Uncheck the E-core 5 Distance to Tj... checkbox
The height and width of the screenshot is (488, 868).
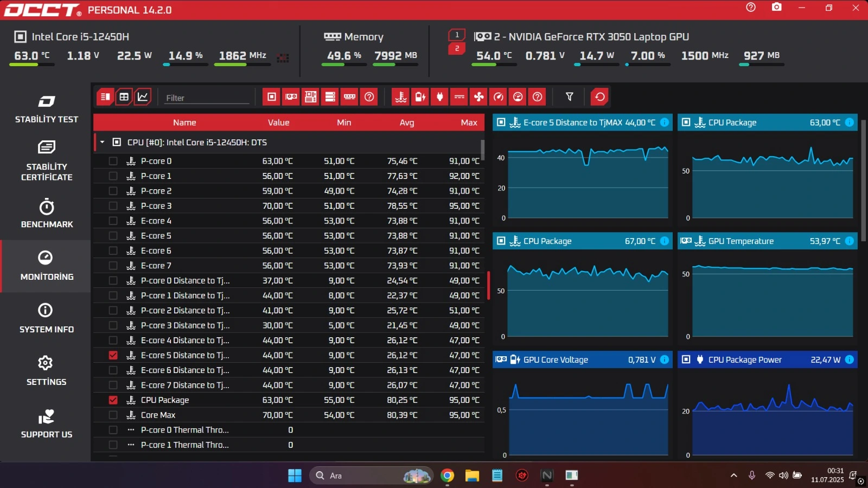coord(113,355)
